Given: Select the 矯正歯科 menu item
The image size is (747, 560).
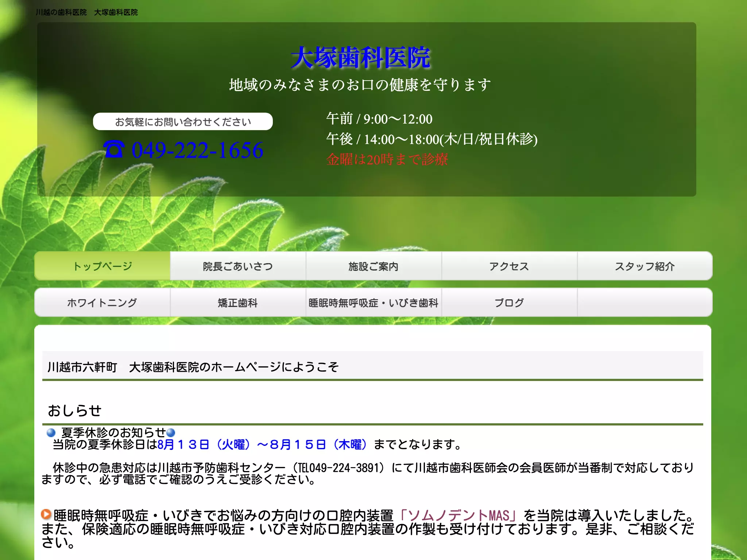Looking at the screenshot, I should tap(238, 302).
